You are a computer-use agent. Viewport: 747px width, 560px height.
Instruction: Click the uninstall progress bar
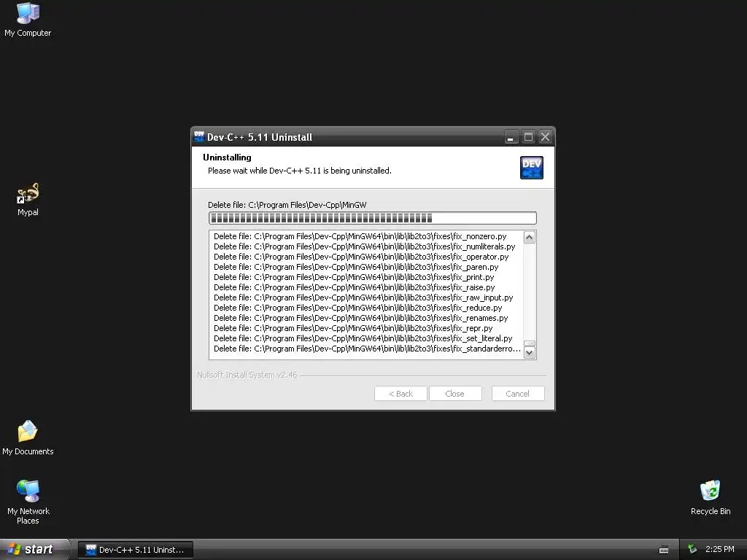click(x=373, y=218)
